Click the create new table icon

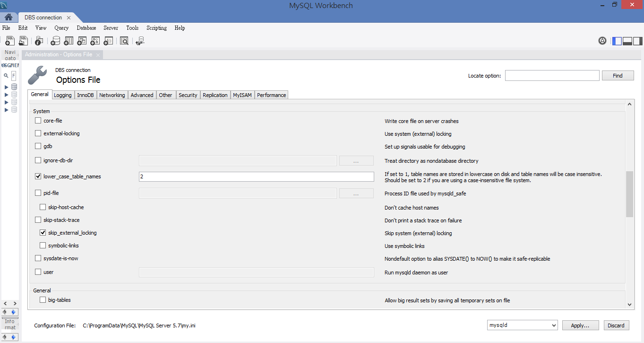(69, 41)
